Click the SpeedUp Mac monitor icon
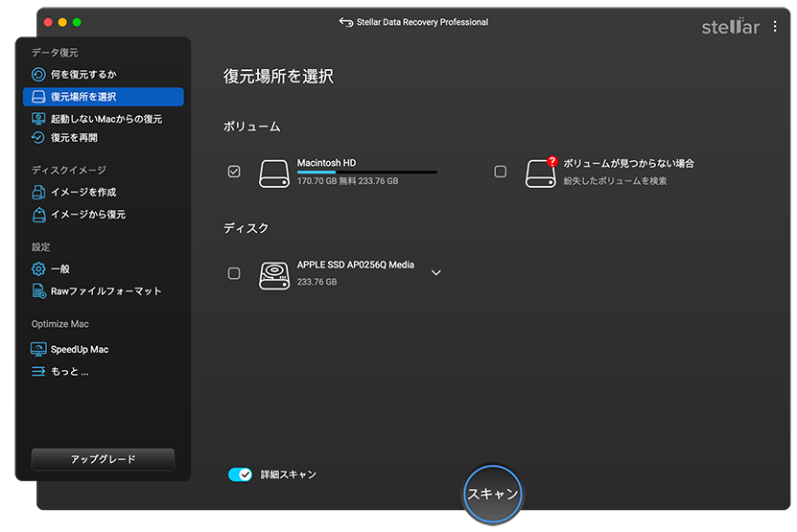This screenshot has width=797, height=532. [38, 350]
